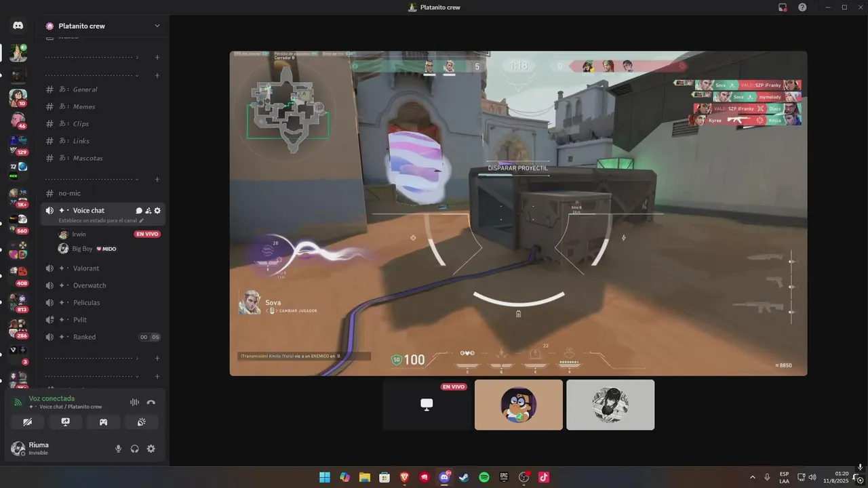
Task: Open the Memes text channel
Action: [x=103, y=106]
